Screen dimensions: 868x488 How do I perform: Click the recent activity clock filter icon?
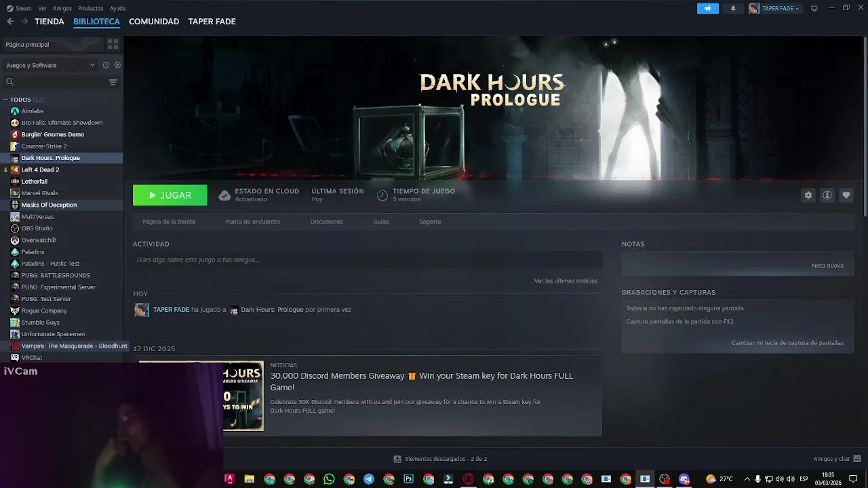tap(106, 65)
